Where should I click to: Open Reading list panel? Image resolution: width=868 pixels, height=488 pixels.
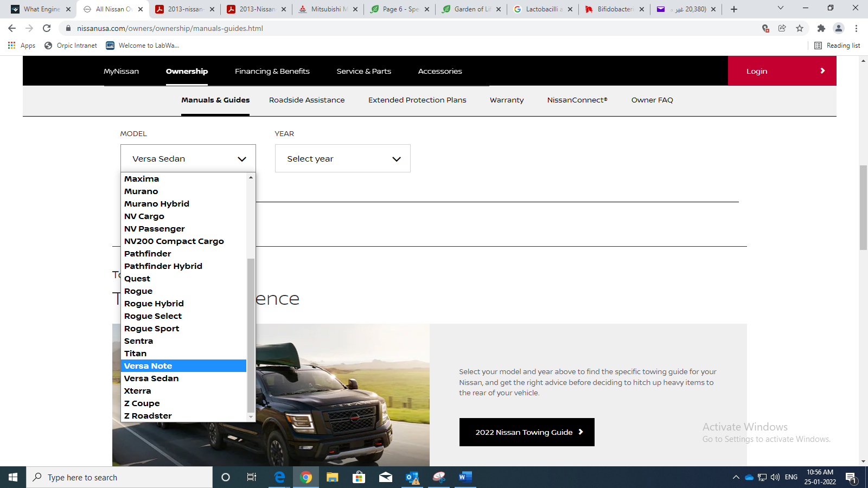pyautogui.click(x=837, y=46)
